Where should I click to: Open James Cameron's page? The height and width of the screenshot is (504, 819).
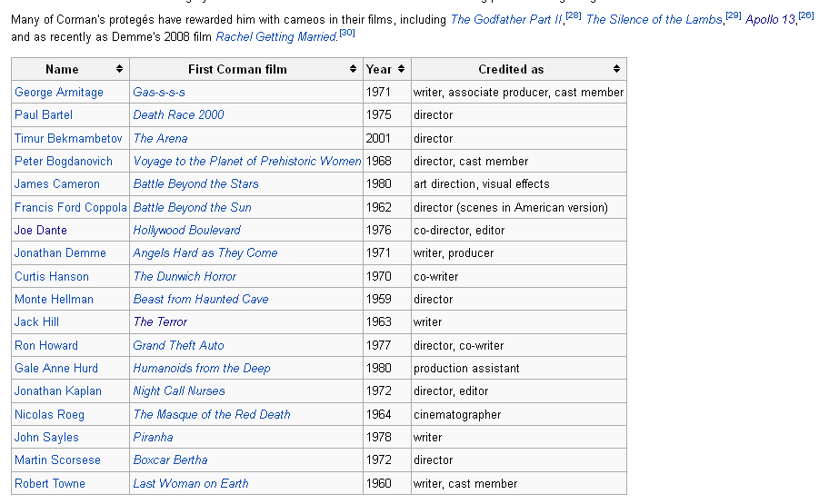tap(57, 183)
